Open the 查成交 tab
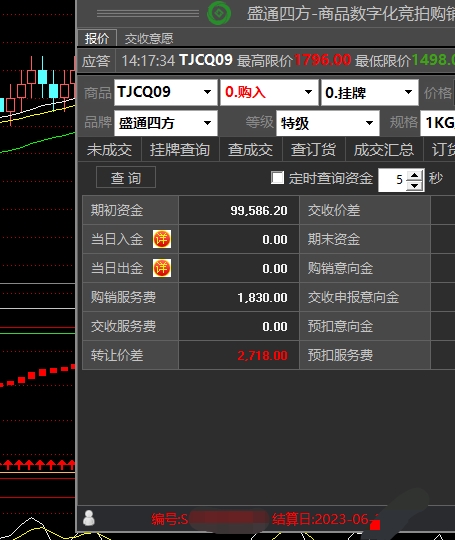Viewport: 455px width, 540px height. pyautogui.click(x=250, y=150)
